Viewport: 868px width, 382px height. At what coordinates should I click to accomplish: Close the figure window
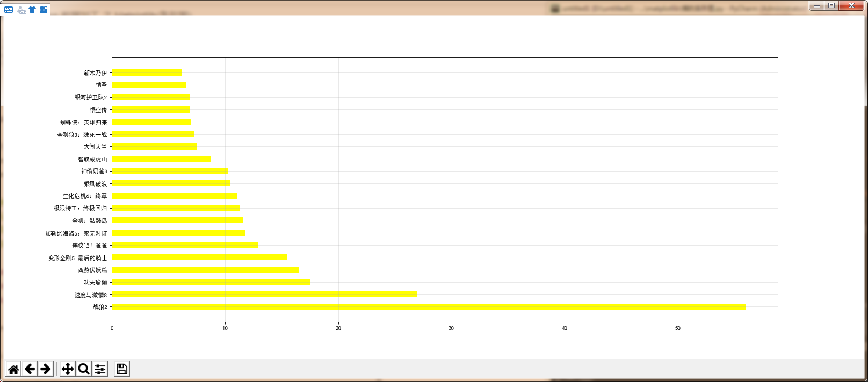tap(851, 6)
